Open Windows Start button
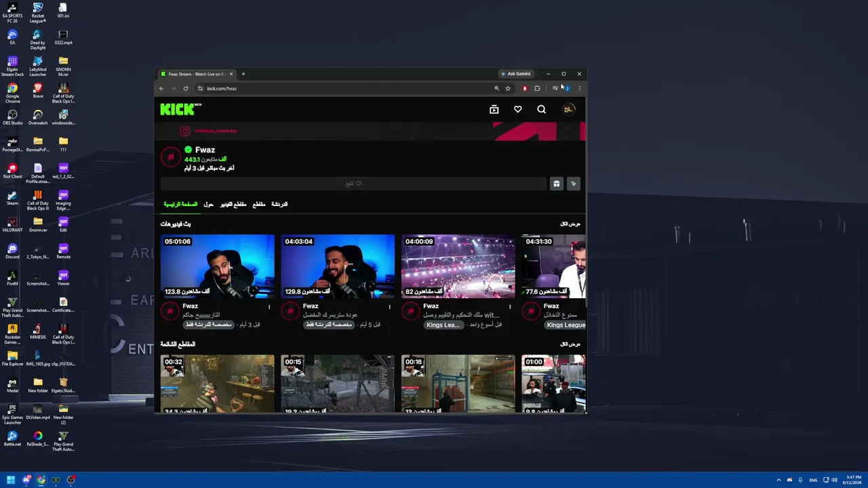868x488 pixels. (11, 480)
